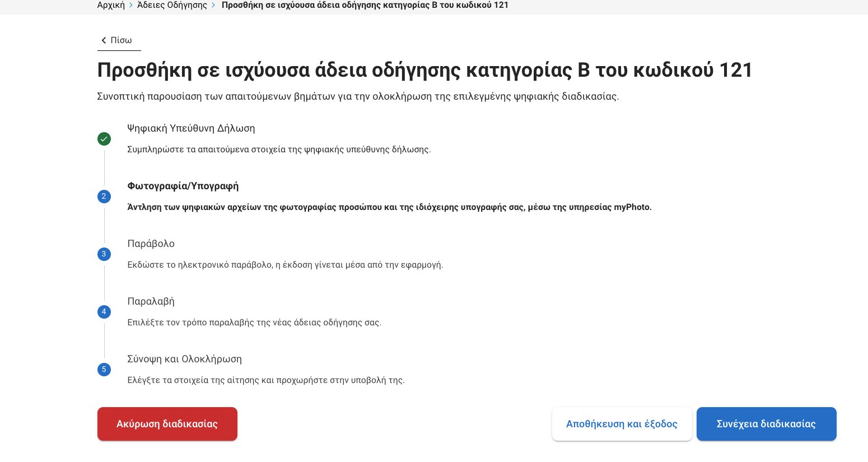This screenshot has height=462, width=868.
Task: Open the Αρχική breadcrumb link
Action: click(x=110, y=4)
